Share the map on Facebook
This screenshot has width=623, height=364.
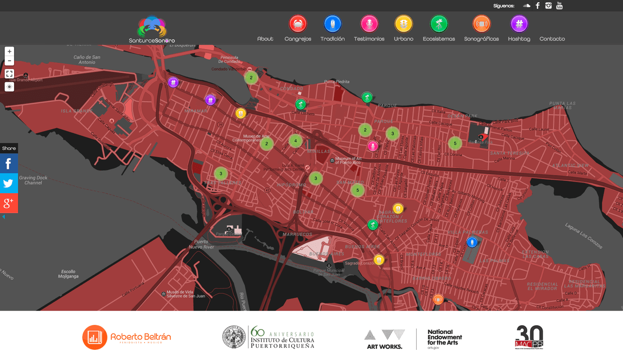(9, 163)
